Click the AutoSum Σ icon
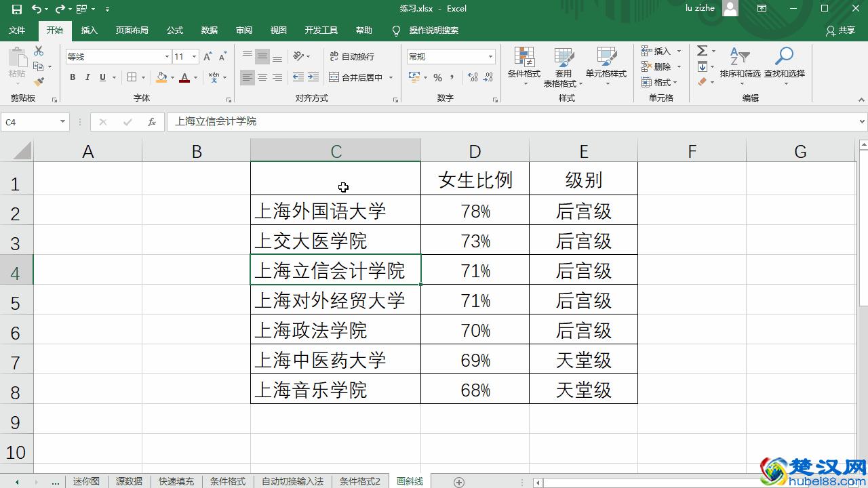 coord(703,50)
